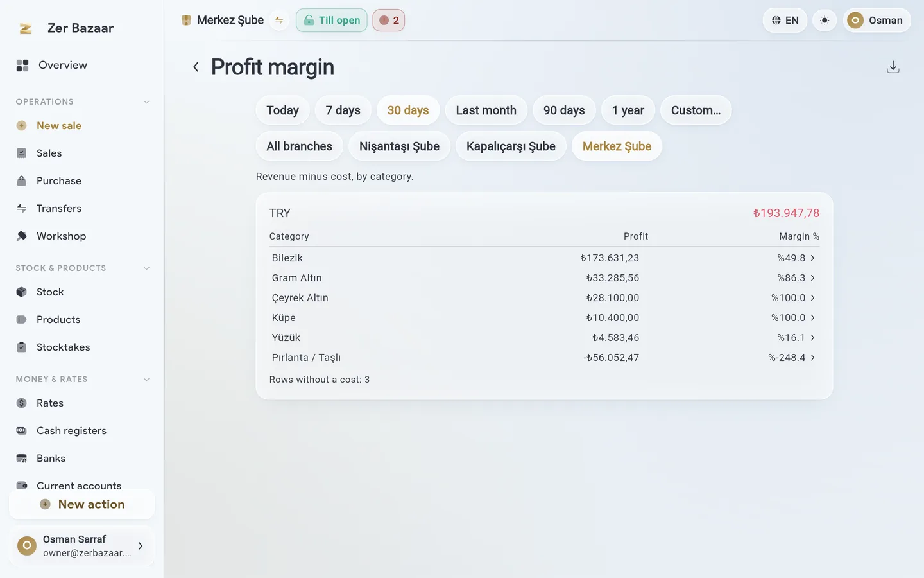Expand the Gram Altın row chevron
This screenshot has height=578, width=924.
coord(812,278)
